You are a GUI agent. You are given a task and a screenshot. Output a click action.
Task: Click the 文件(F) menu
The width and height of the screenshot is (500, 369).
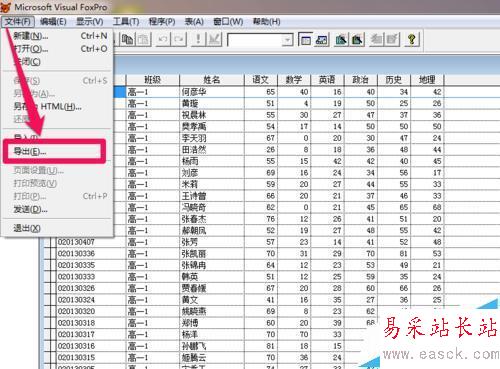[18, 22]
